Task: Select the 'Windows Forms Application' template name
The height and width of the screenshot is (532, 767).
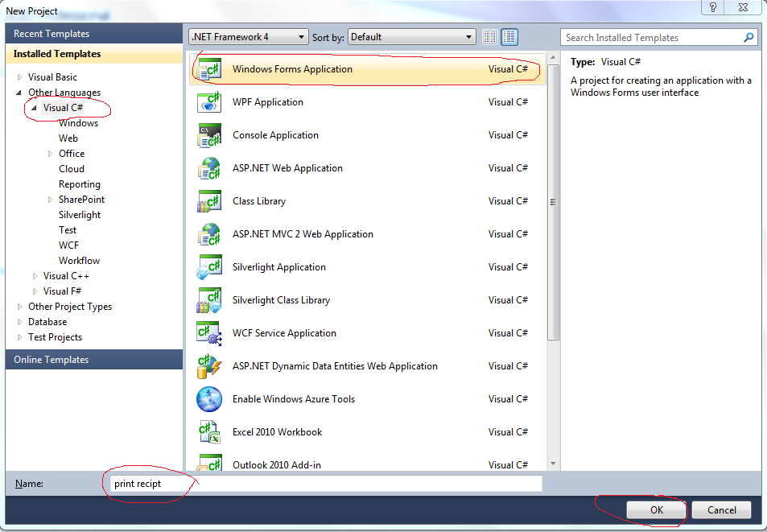Action: 292,69
